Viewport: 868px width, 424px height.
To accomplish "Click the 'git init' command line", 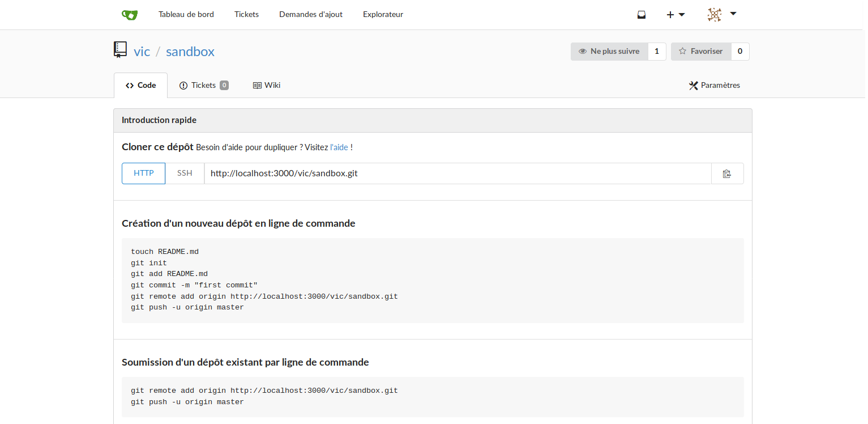I will pyautogui.click(x=149, y=263).
